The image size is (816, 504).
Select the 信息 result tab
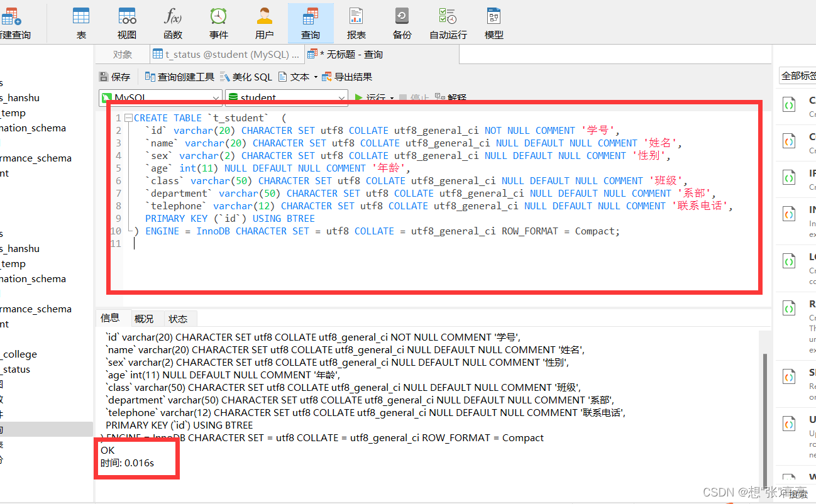pos(110,318)
